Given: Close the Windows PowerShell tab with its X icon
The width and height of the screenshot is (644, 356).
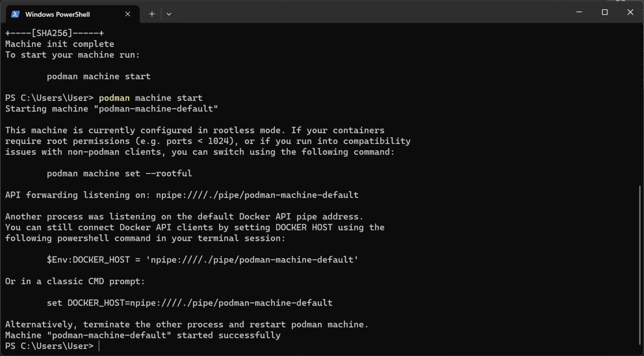Looking at the screenshot, I should click(x=127, y=14).
